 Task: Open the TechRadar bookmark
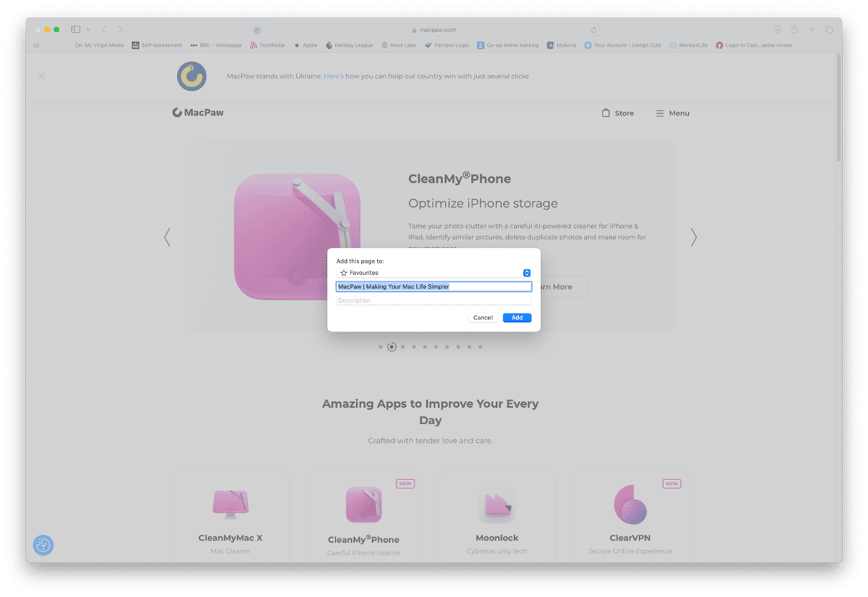[x=268, y=45]
